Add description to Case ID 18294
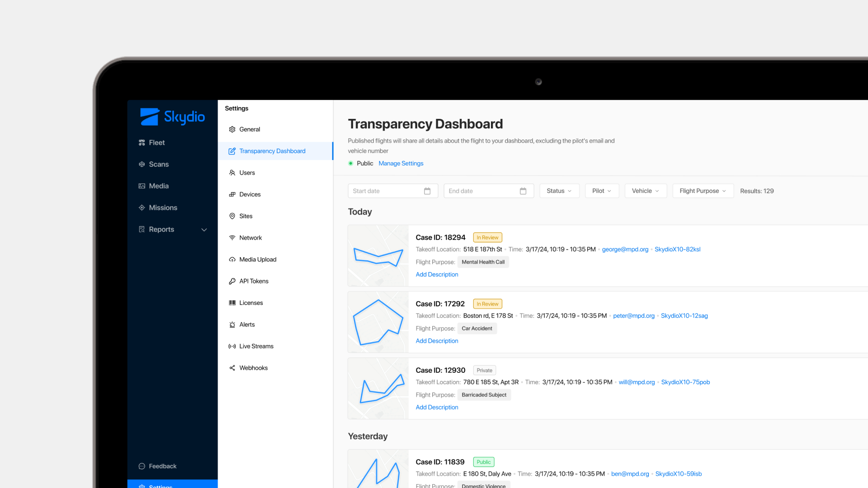The height and width of the screenshot is (488, 868). tap(437, 274)
